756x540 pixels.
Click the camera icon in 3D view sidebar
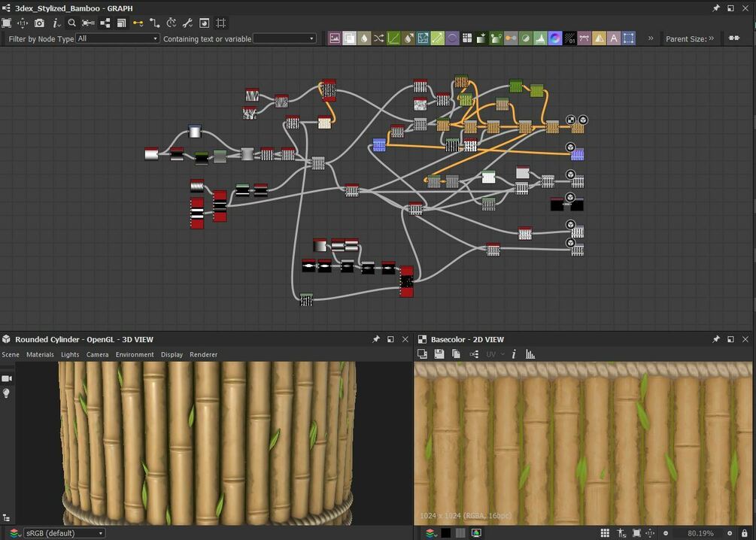tap(7, 378)
